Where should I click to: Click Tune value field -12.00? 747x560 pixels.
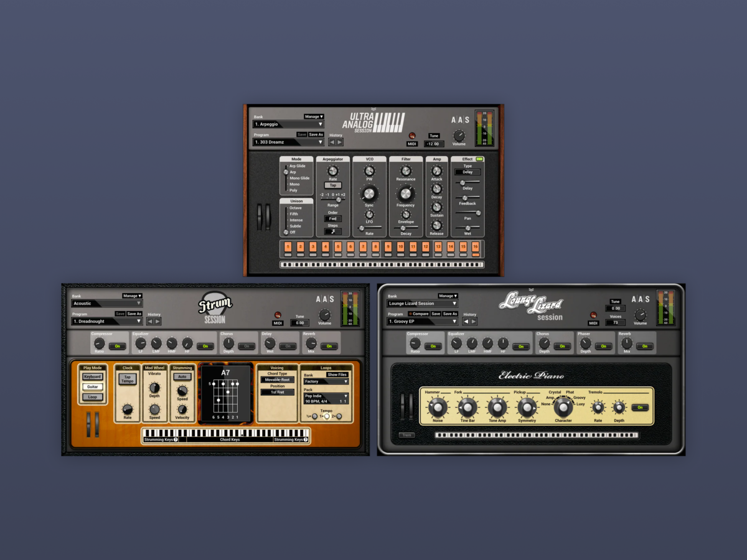(434, 144)
